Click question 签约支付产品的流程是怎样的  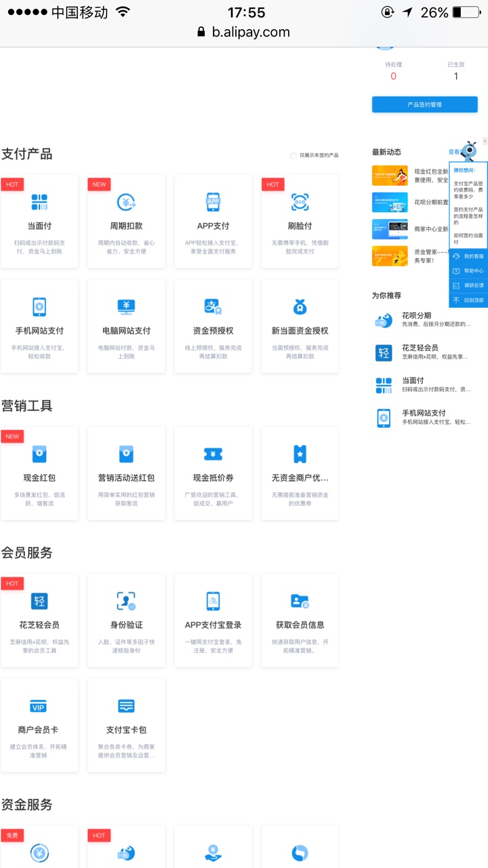click(468, 216)
